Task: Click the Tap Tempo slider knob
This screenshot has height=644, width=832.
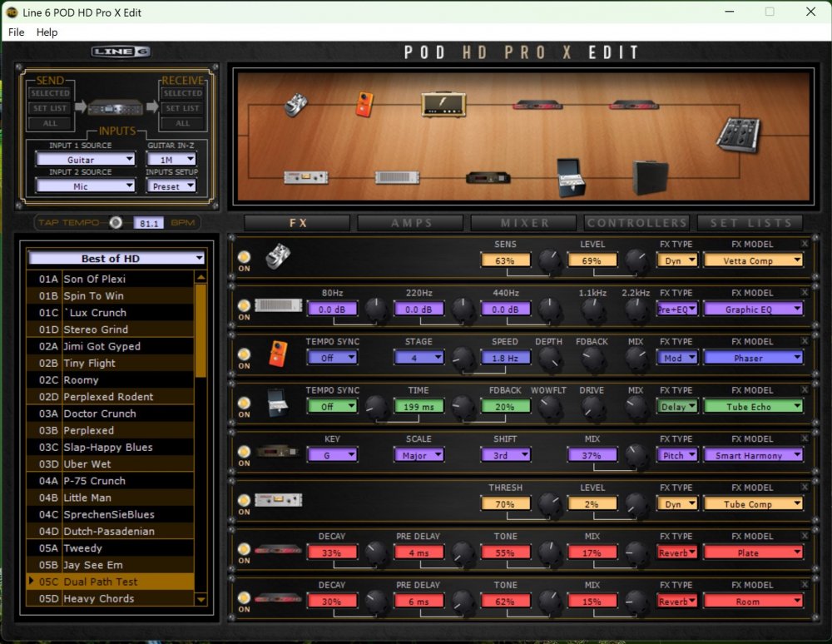Action: coord(116,222)
